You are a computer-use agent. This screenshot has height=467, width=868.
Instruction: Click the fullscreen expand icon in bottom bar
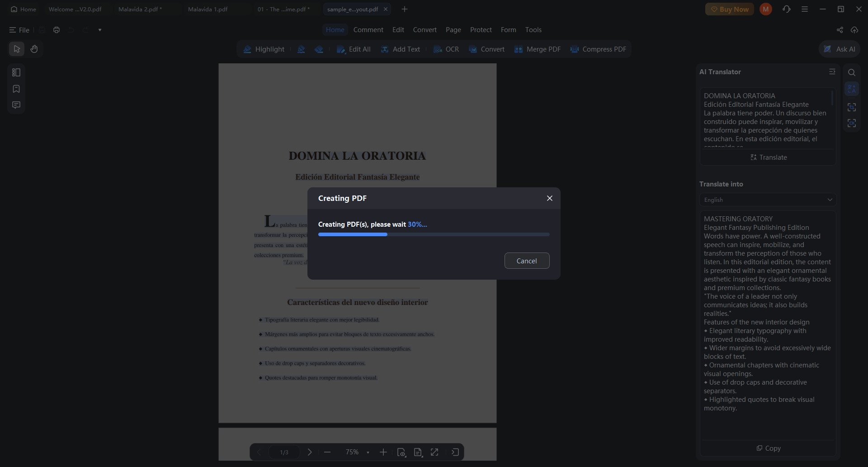434,452
